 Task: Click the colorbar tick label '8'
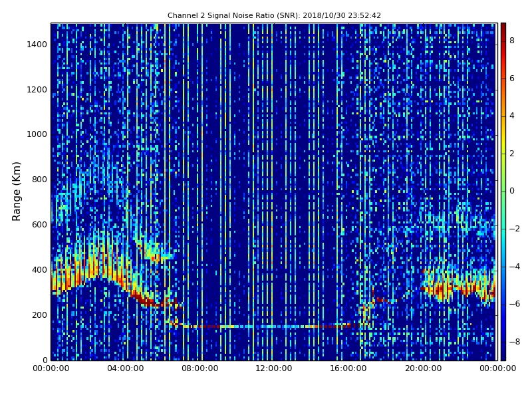512,41
